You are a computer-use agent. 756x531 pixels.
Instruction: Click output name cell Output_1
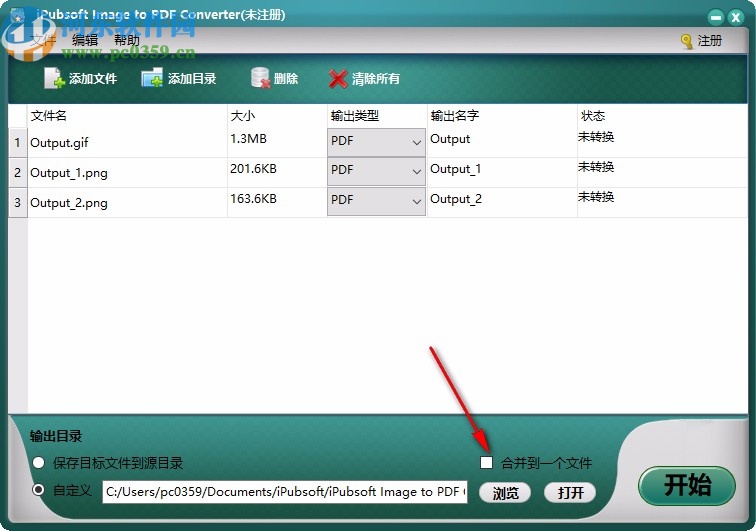456,169
